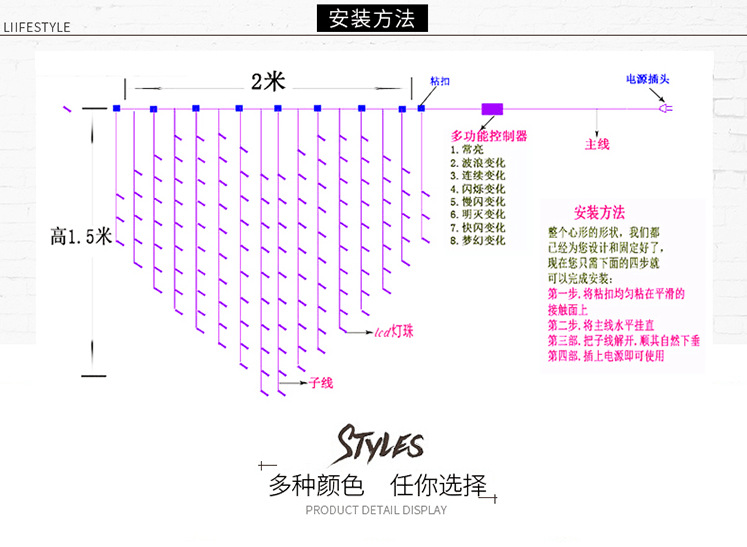Click the 高1.5米 height label
The height and width of the screenshot is (547, 747).
click(x=81, y=236)
